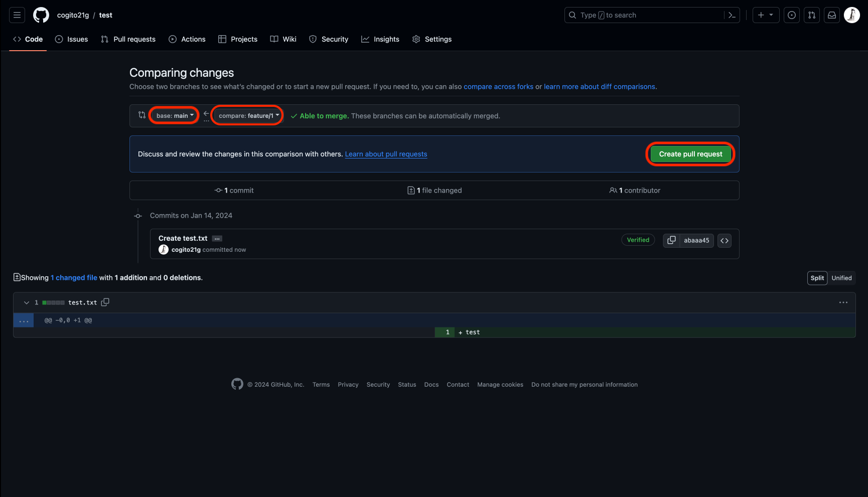Open the command palette icon in search
Viewport: 868px width, 497px height.
[732, 15]
